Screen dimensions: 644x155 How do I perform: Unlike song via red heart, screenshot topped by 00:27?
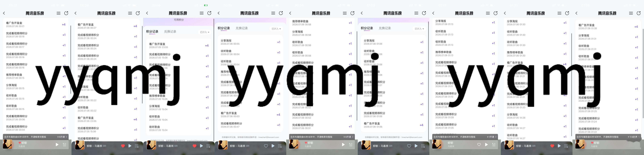pos(123,146)
